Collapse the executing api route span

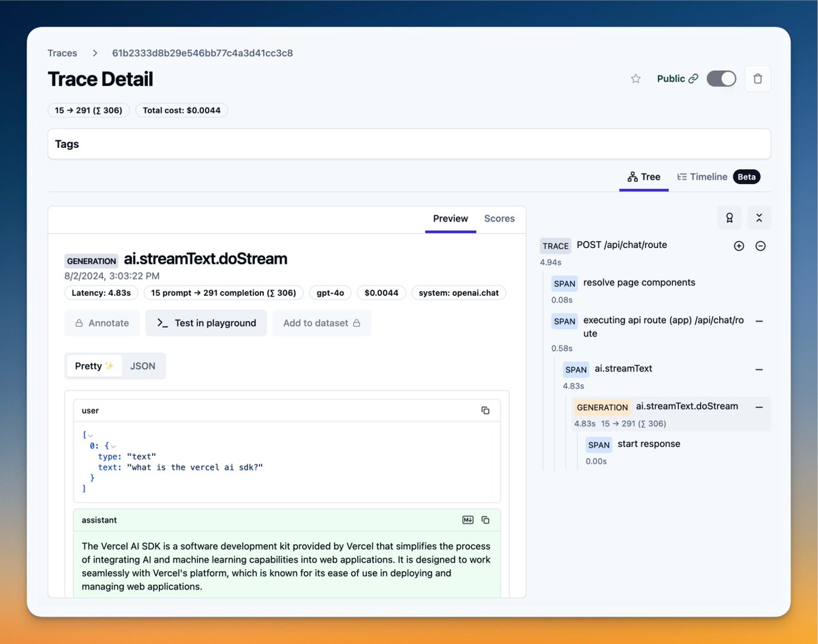point(759,321)
